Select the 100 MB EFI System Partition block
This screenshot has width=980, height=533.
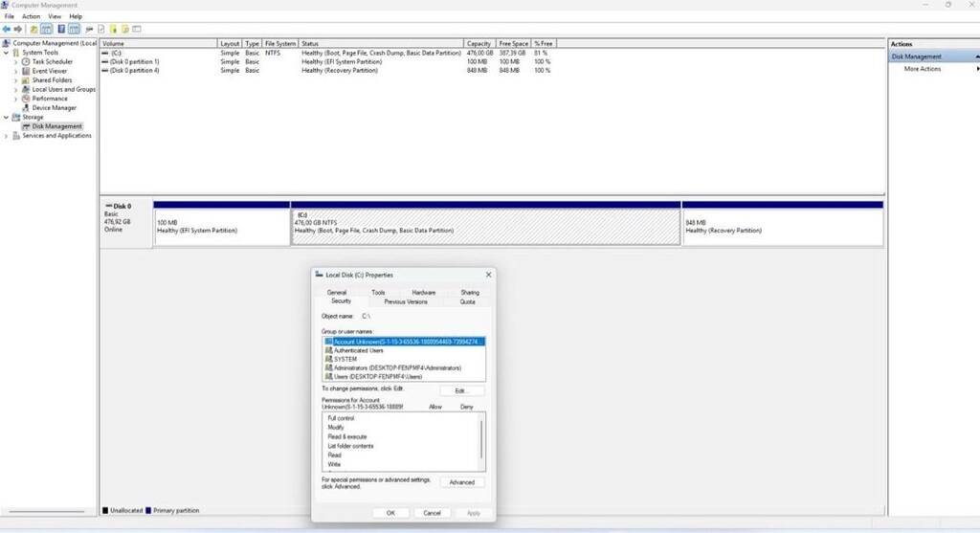pos(222,224)
